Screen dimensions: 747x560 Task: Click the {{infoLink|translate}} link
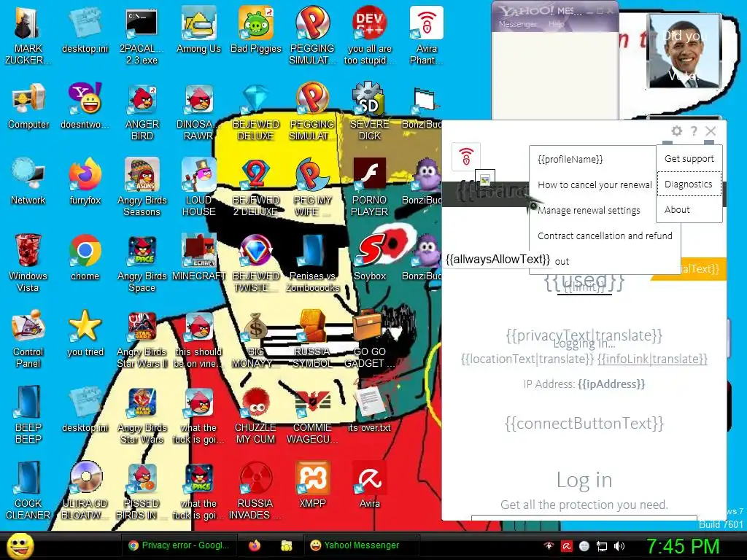pyautogui.click(x=652, y=359)
